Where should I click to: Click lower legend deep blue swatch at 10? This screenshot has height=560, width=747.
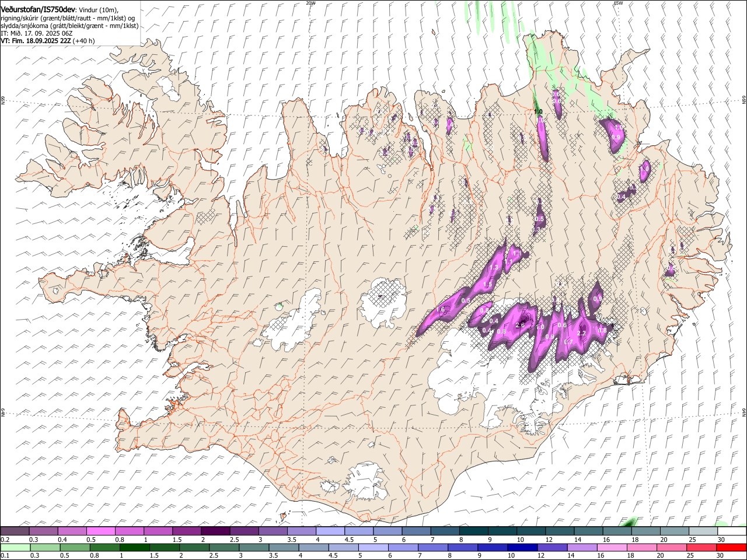pyautogui.click(x=523, y=547)
